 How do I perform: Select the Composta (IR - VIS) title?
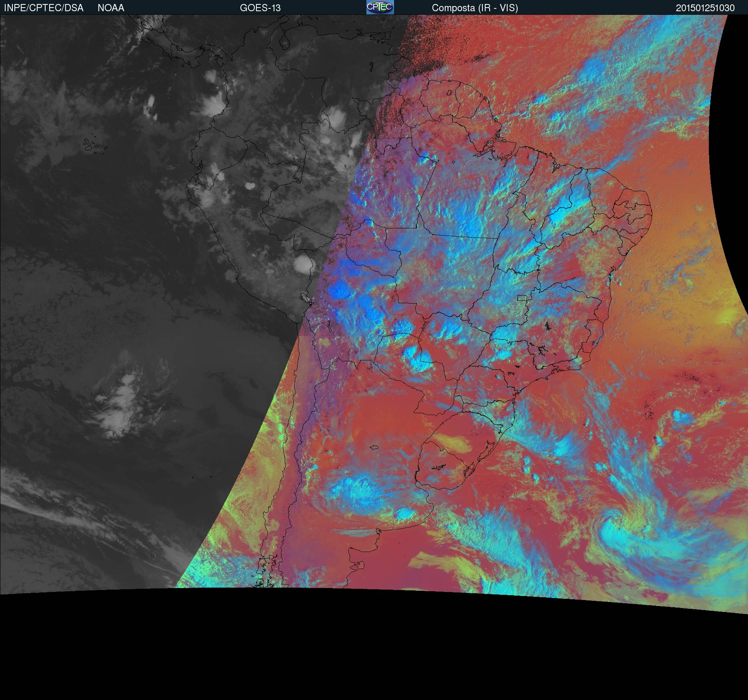point(475,8)
